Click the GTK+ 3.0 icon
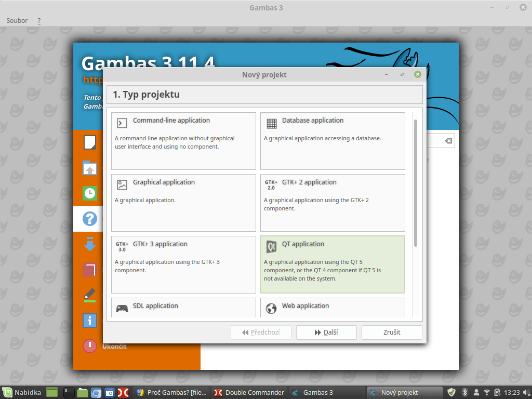The image size is (532, 399). [x=122, y=246]
